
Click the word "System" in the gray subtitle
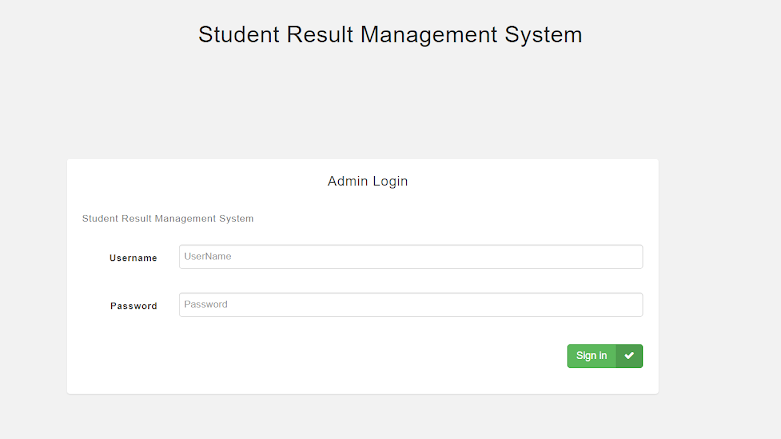[236, 218]
